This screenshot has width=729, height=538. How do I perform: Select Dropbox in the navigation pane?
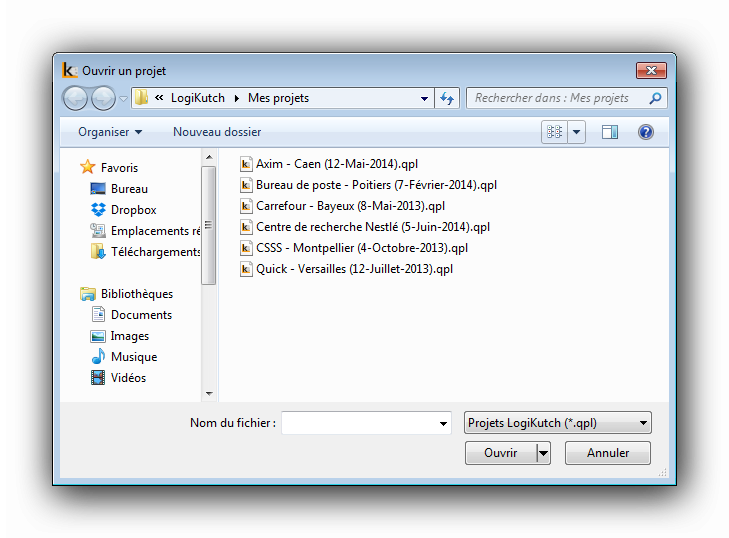coord(133,210)
